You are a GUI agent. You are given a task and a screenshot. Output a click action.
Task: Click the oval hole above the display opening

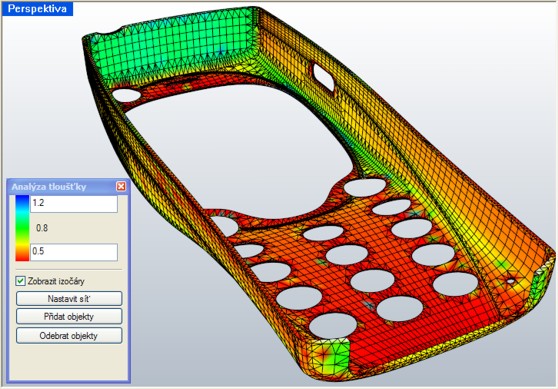127,95
